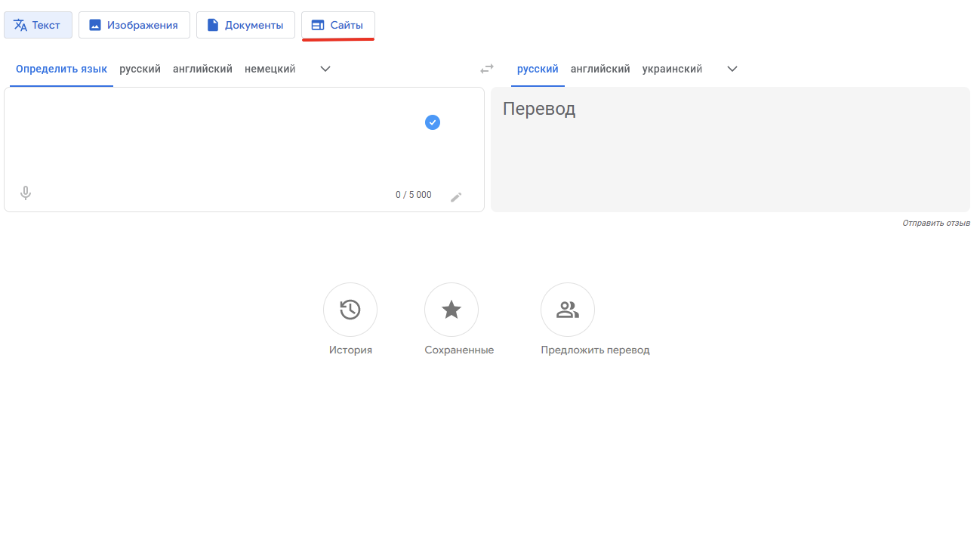Screen dimensions: 980x543
Task: Open the Предложить перевод people icon
Action: (x=568, y=310)
